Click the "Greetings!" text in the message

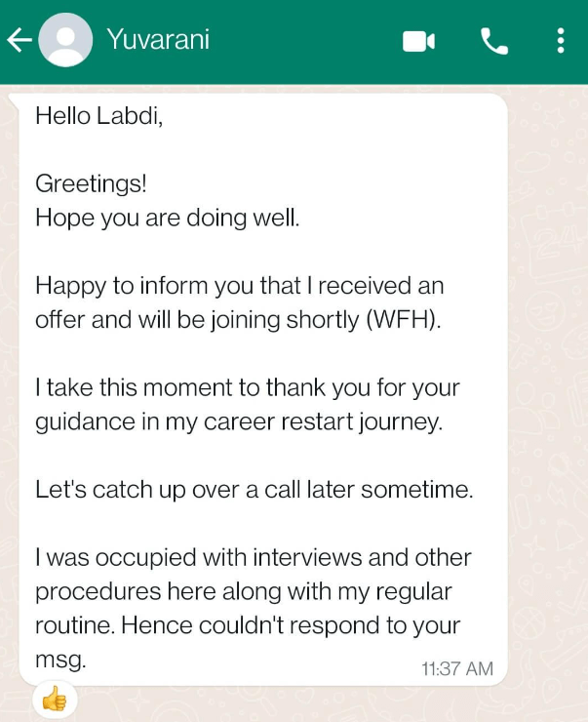tap(91, 183)
